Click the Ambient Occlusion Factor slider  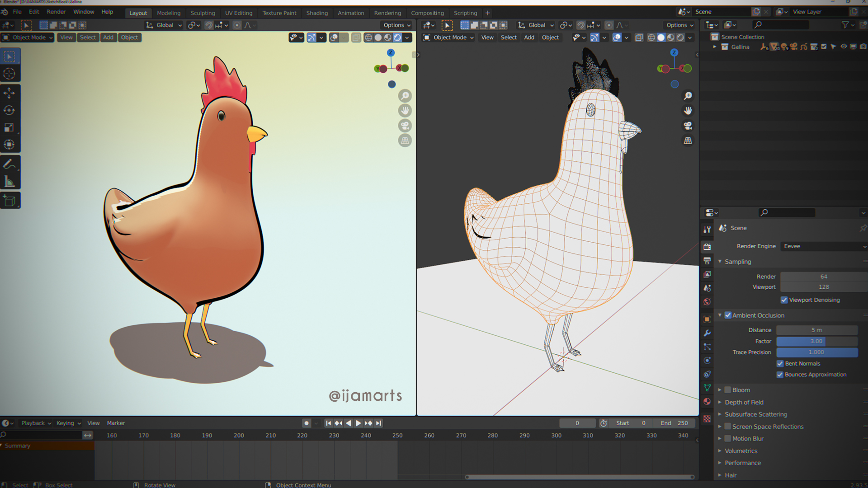tap(816, 341)
